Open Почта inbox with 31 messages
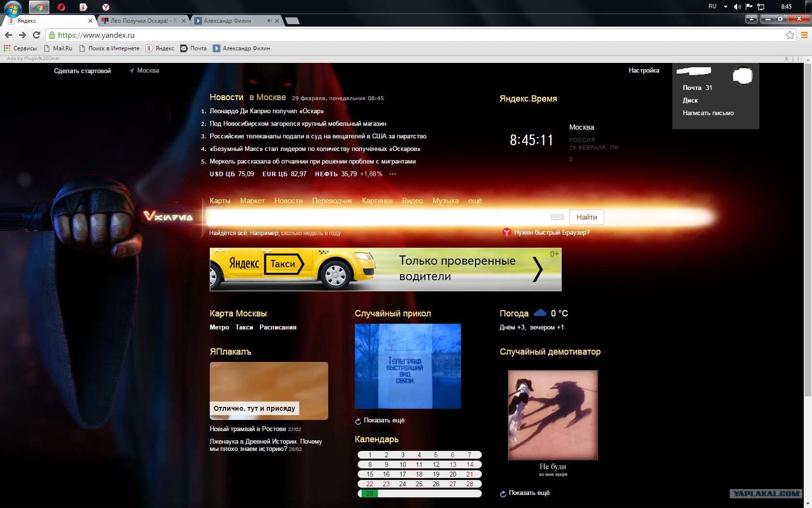Viewport: 812px width, 508px height. click(697, 88)
